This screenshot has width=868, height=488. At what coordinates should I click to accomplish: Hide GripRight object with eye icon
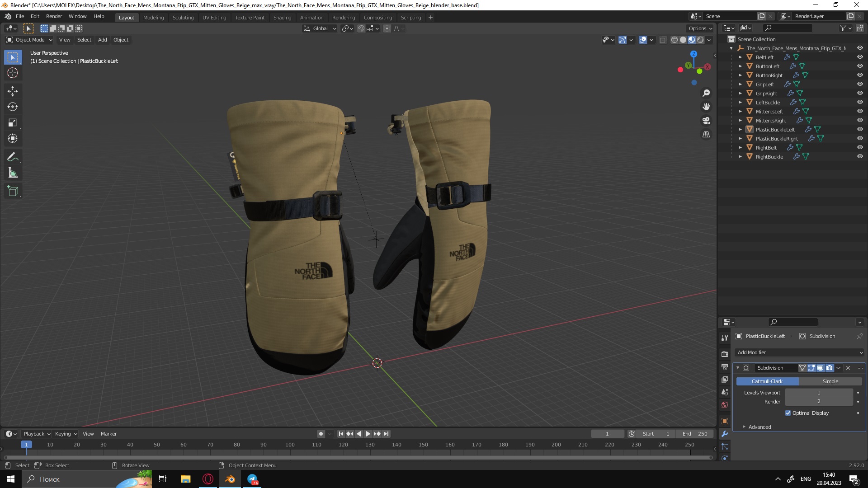pyautogui.click(x=860, y=93)
